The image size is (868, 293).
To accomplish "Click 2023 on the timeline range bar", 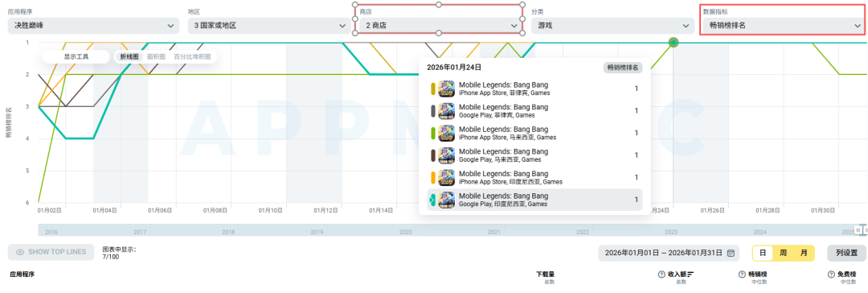I will 671,232.
